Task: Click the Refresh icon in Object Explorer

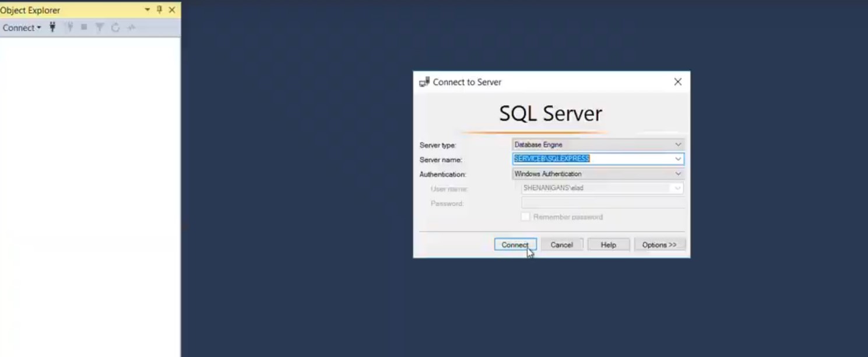Action: (115, 27)
